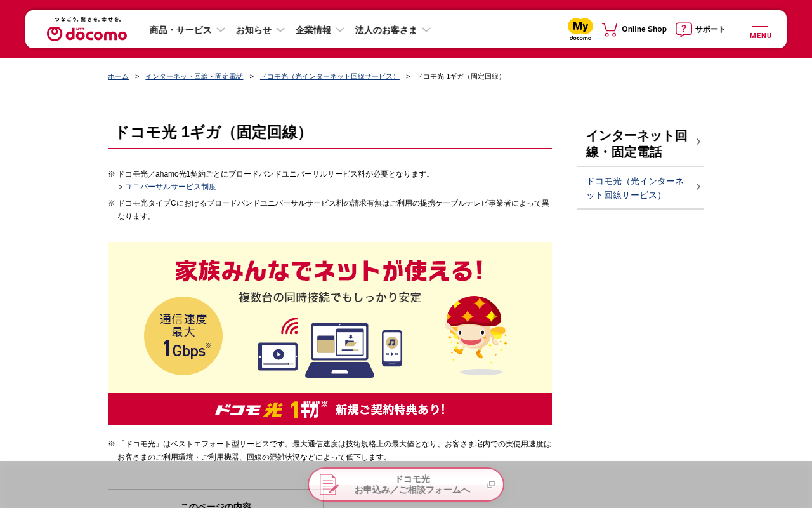Click the support question mark icon

point(683,29)
